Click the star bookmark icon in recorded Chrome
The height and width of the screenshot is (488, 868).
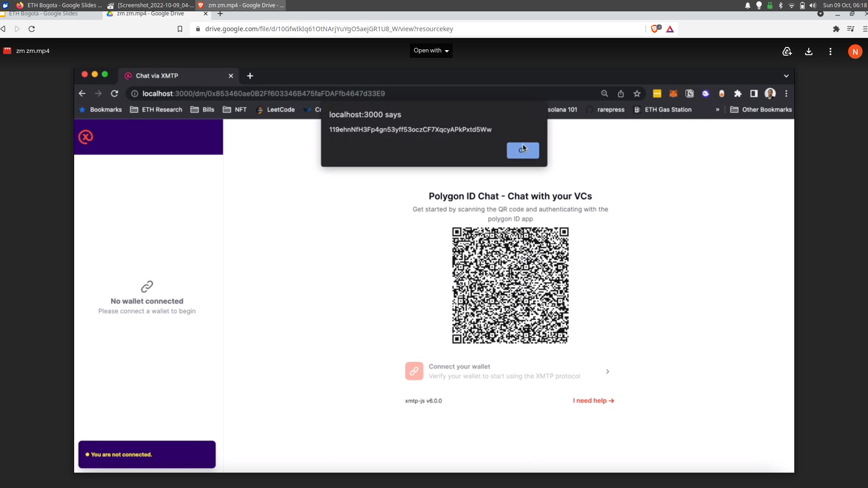(637, 94)
